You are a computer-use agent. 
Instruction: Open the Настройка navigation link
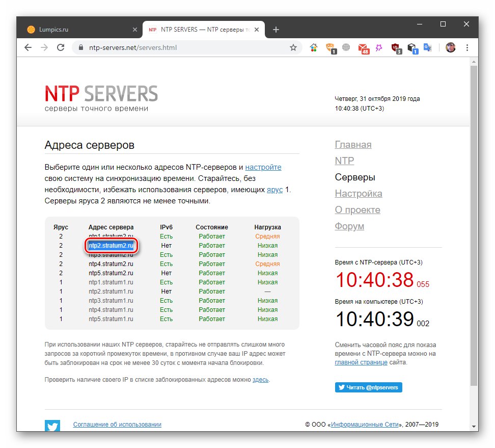[x=359, y=193]
